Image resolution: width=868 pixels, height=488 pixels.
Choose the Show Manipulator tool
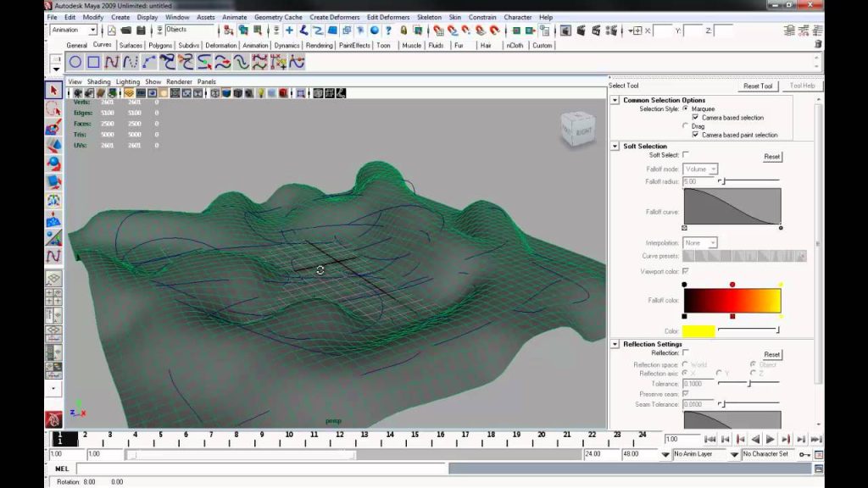coord(53,238)
